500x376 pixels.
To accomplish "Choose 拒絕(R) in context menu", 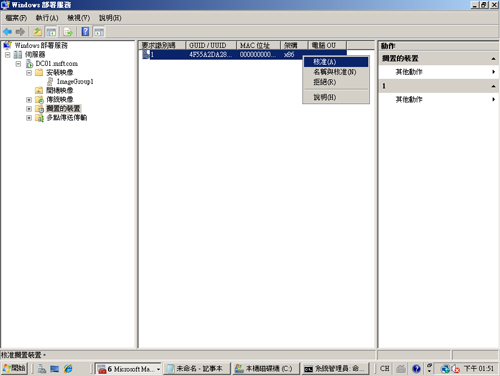I will [336, 82].
